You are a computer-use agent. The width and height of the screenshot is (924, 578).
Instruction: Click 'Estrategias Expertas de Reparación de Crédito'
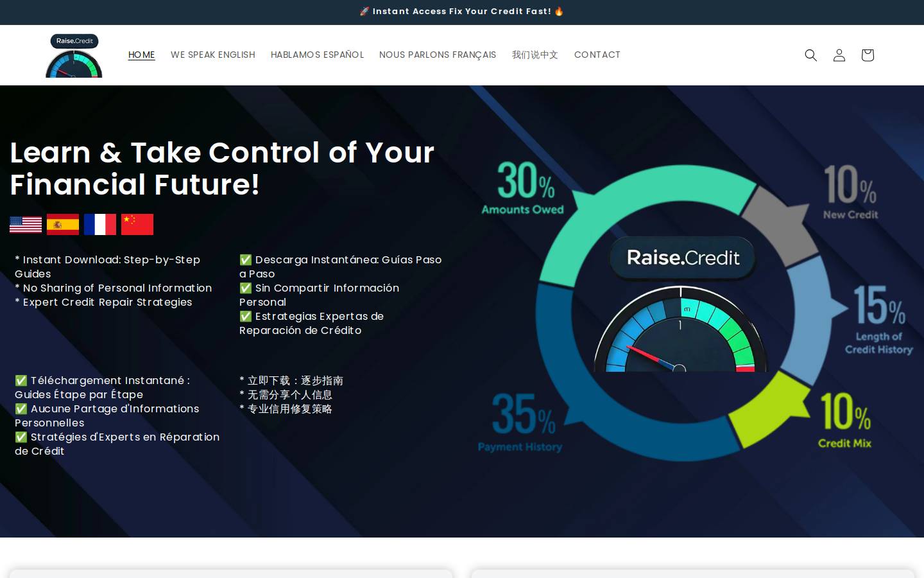[312, 323]
